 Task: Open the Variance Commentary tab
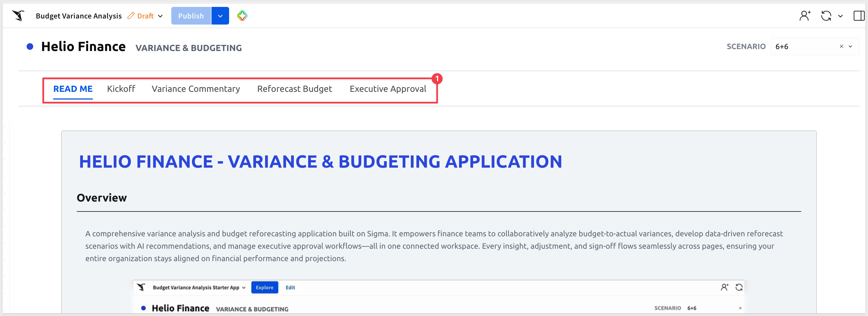(196, 89)
